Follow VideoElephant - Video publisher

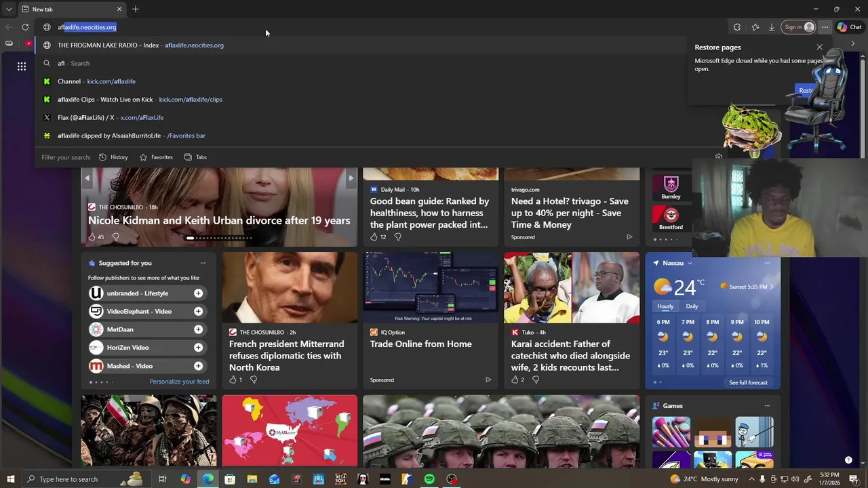pos(198,311)
